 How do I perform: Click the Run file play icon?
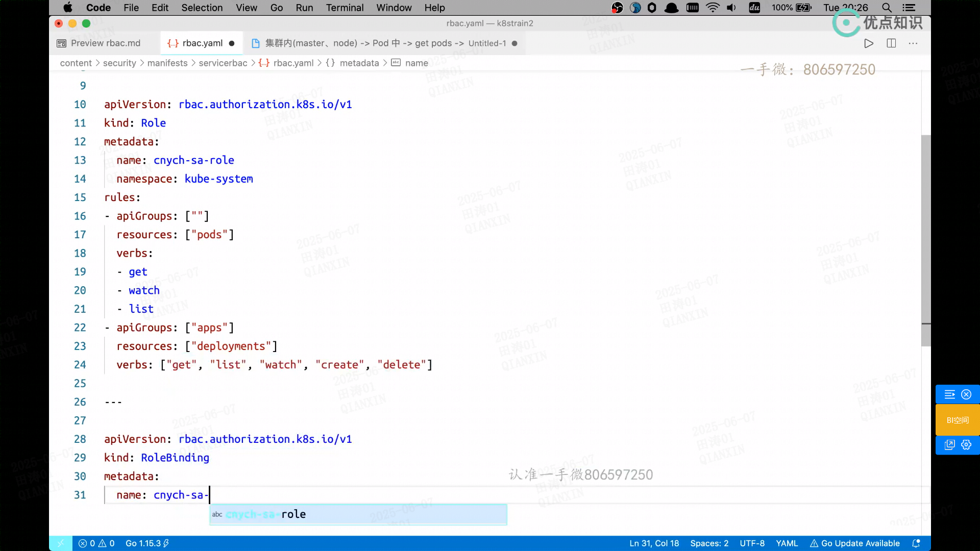[x=869, y=43]
